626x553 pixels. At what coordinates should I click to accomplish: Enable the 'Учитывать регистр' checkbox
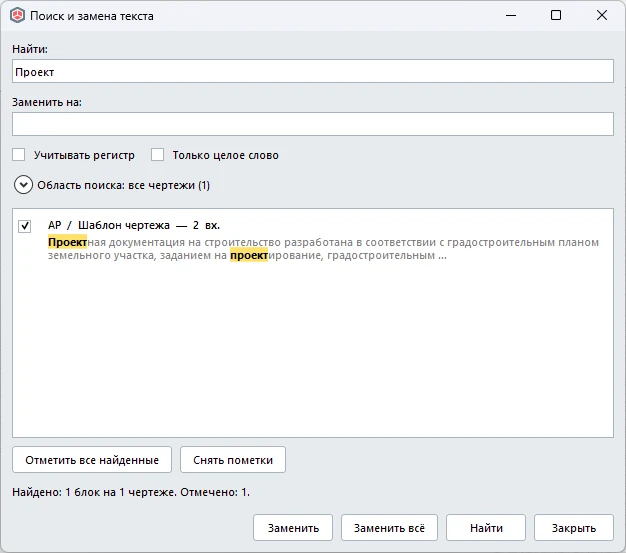tap(18, 155)
